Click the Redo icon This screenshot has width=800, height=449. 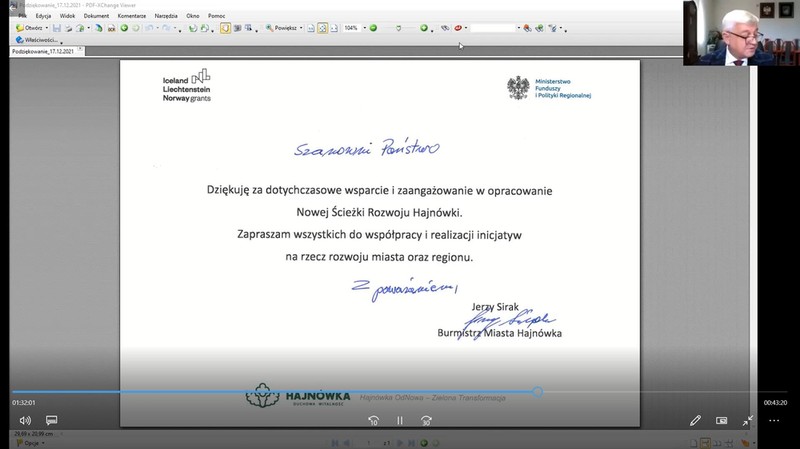click(x=166, y=28)
